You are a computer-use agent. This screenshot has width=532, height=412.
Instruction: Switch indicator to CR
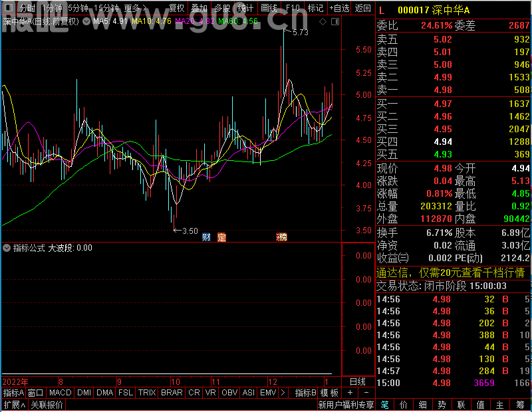tap(194, 393)
